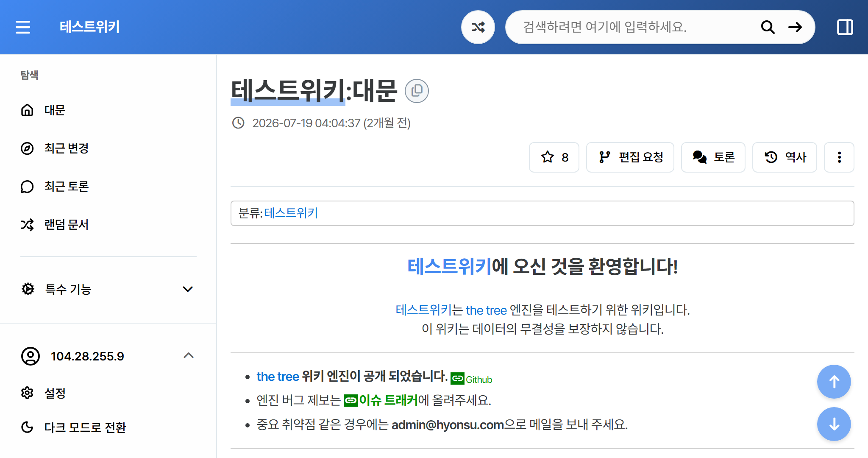
Task: Open 최근 토론 in the sidebar
Action: point(108,187)
